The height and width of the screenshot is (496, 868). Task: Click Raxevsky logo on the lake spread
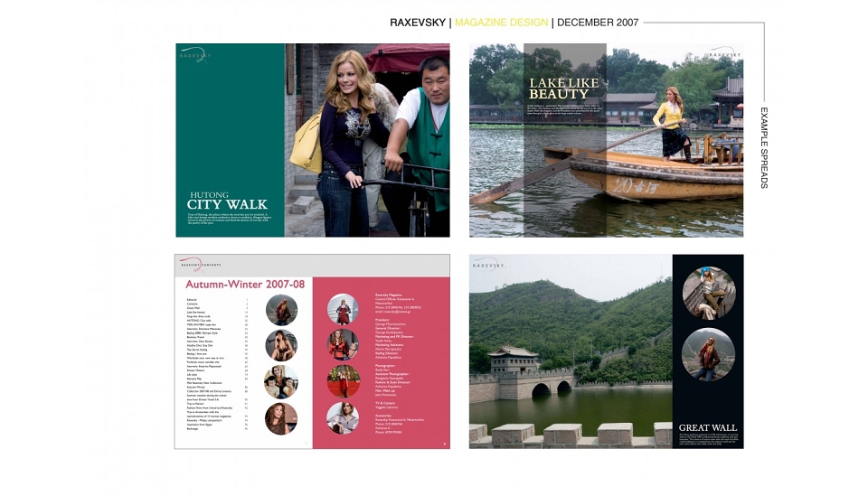click(724, 53)
